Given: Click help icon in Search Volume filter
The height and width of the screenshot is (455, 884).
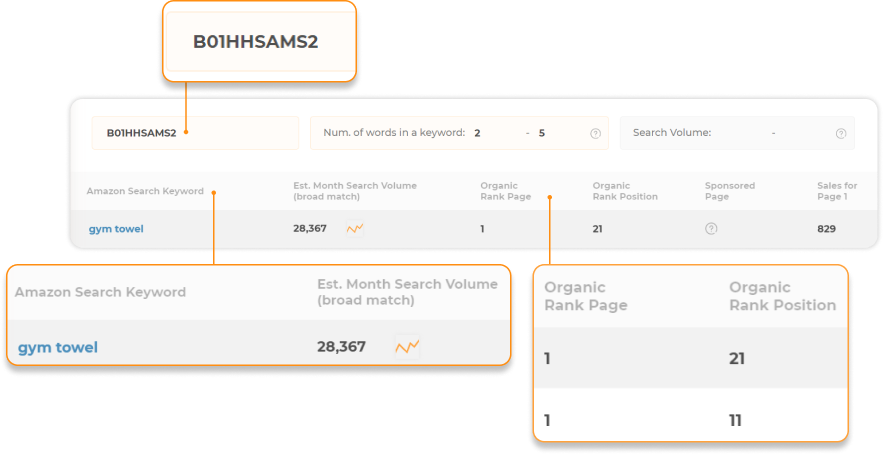Looking at the screenshot, I should pyautogui.click(x=841, y=133).
